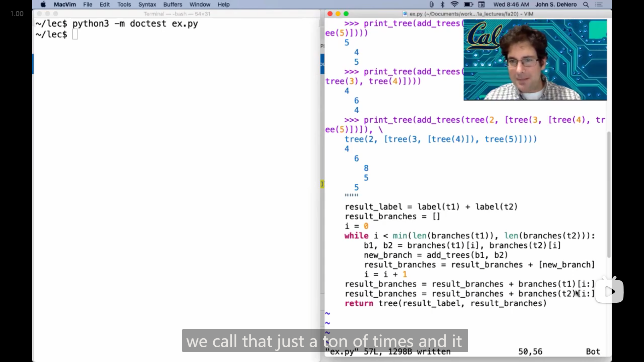Click the Window menu item
The image size is (644, 362).
pyautogui.click(x=200, y=4)
